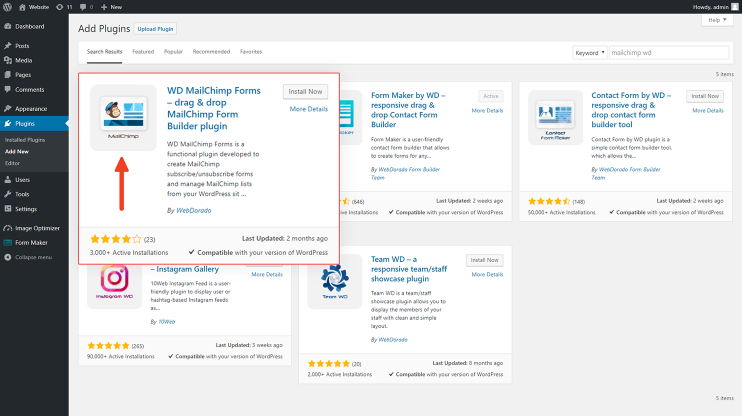Switch to the Recommended tab
The height and width of the screenshot is (416, 742).
[211, 52]
